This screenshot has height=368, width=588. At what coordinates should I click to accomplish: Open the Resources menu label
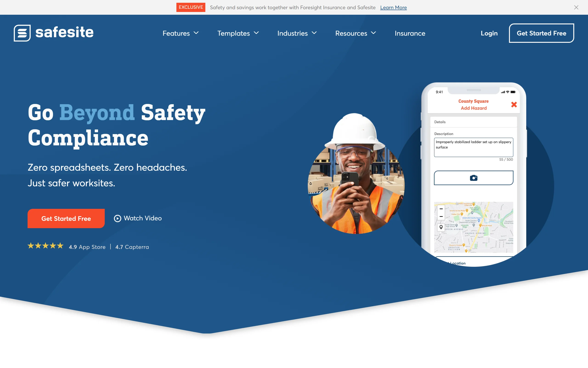pyautogui.click(x=351, y=33)
